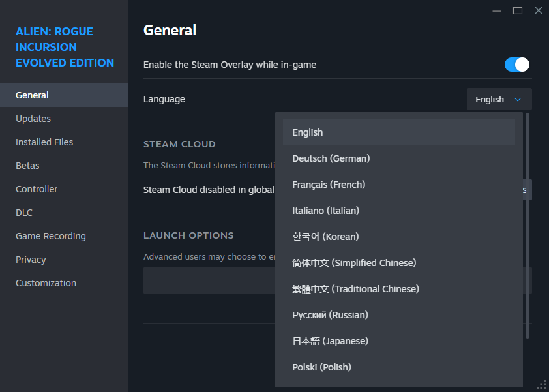Go to the Installed Files section

tap(44, 142)
